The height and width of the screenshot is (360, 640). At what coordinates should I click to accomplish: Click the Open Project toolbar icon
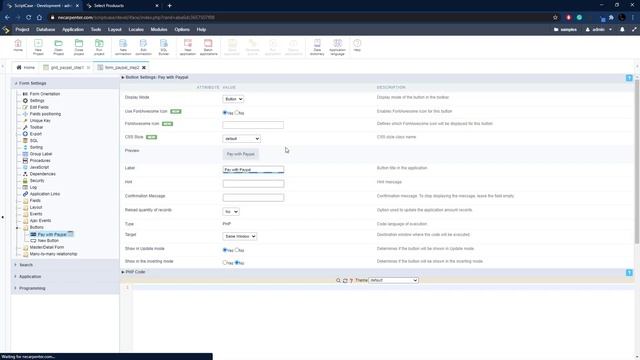[58, 47]
